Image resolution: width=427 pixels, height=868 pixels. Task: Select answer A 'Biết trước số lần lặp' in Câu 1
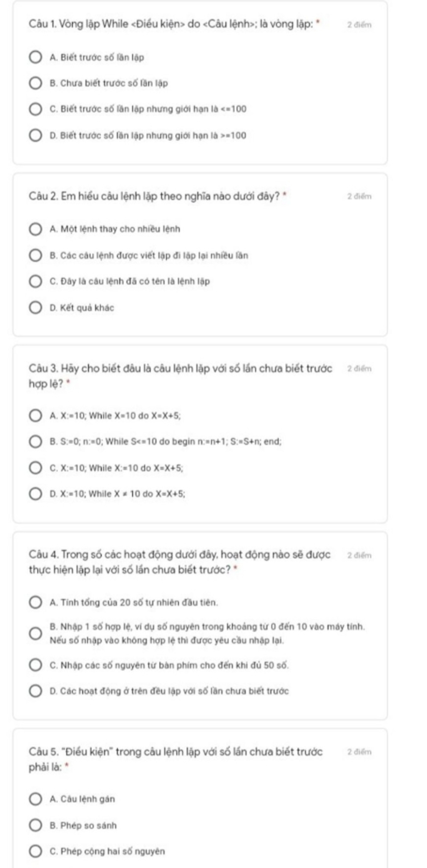[35, 57]
